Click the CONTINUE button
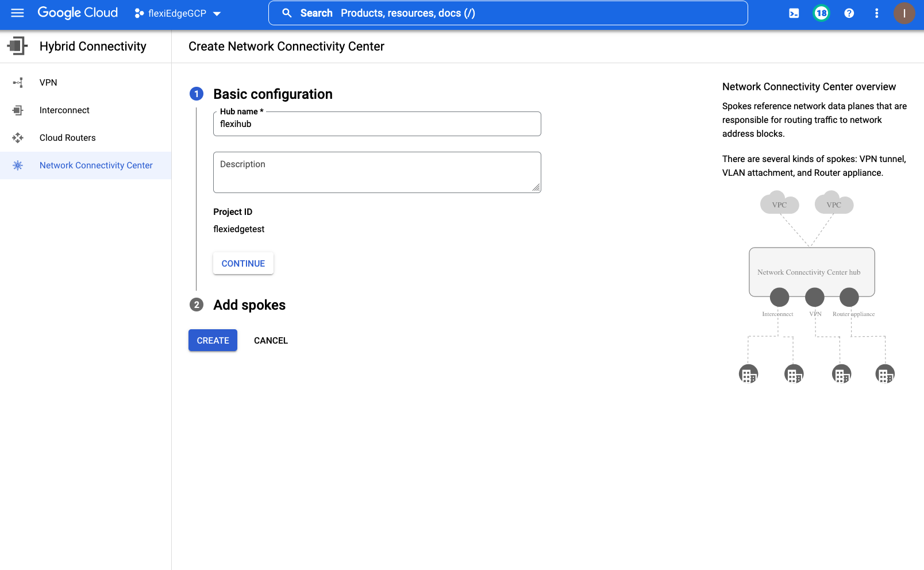The image size is (924, 570). (x=243, y=263)
